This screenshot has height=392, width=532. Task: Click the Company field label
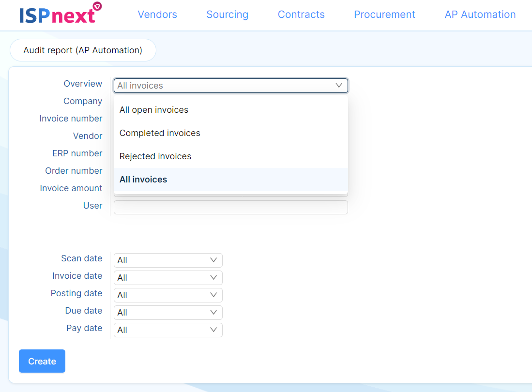pyautogui.click(x=83, y=102)
